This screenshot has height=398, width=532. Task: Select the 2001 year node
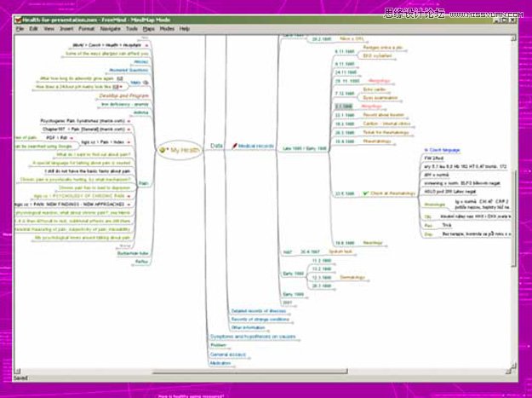(287, 303)
